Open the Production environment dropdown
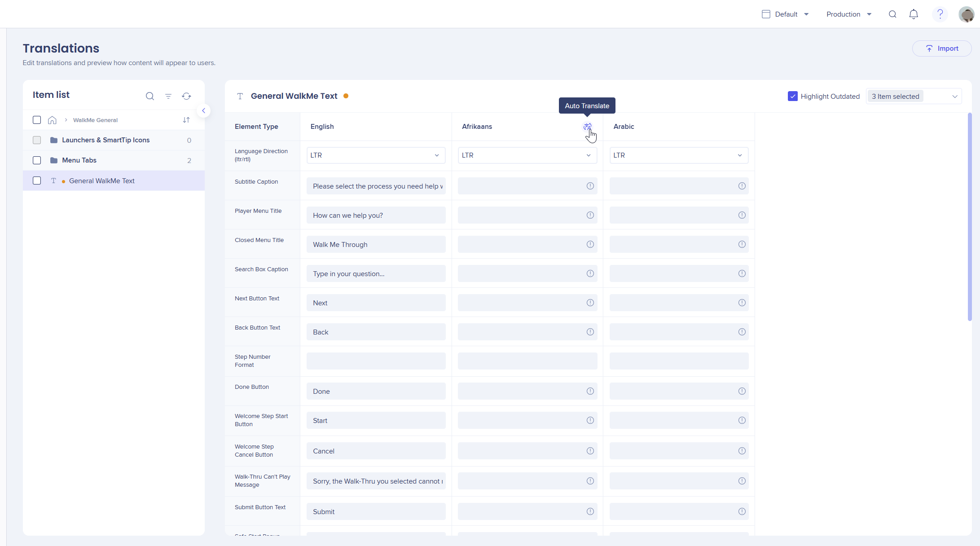The width and height of the screenshot is (980, 546). click(848, 14)
